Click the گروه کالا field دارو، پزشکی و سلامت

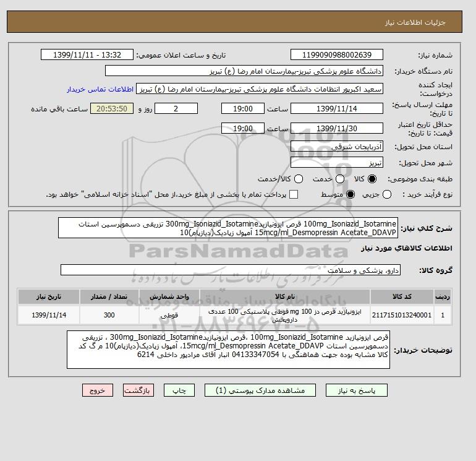tap(231, 270)
